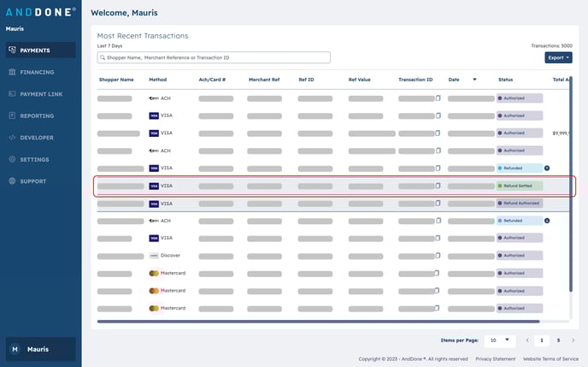Click info icon beside the Refunded VISA status

click(547, 168)
